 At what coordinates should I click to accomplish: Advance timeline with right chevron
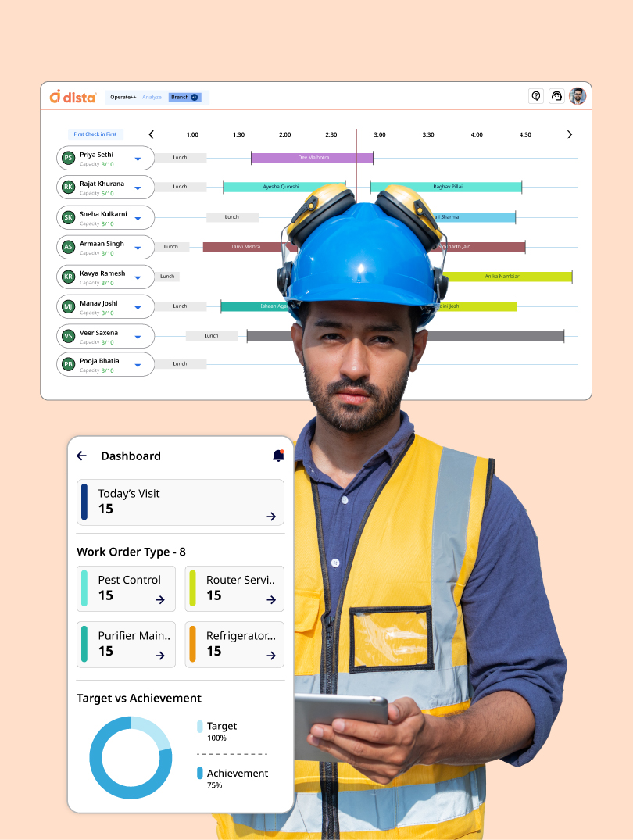point(569,134)
